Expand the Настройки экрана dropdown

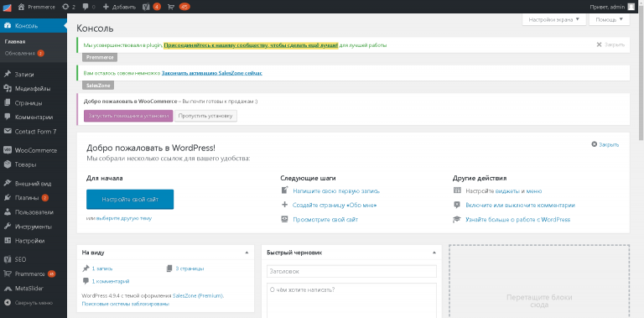pos(553,19)
